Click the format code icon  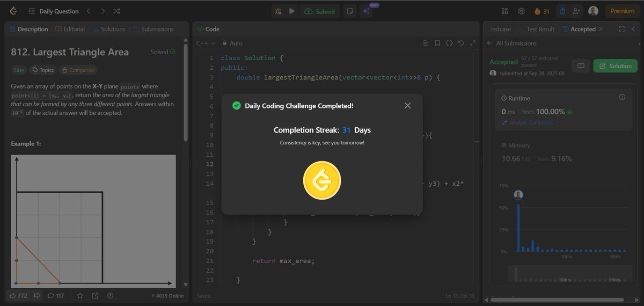(x=426, y=43)
